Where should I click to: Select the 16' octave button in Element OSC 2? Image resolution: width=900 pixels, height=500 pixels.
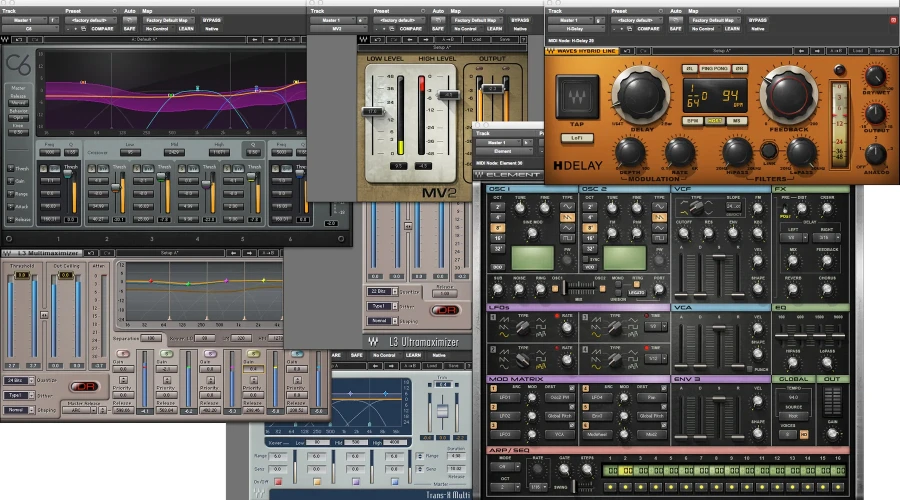coord(589,238)
